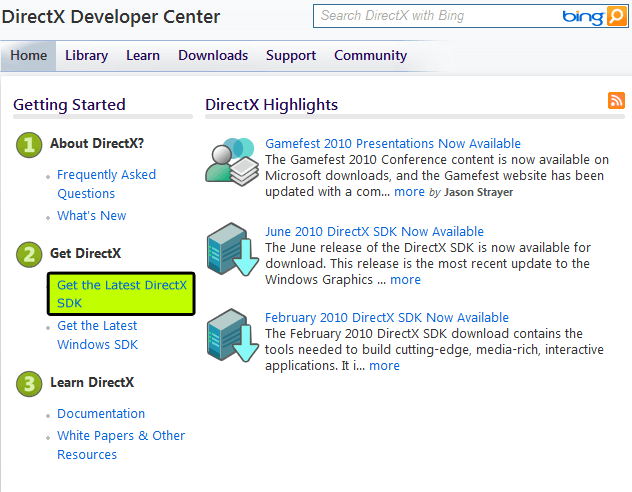632x492 pixels.
Task: Click the June 2010 SDK download server icon
Action: [233, 249]
